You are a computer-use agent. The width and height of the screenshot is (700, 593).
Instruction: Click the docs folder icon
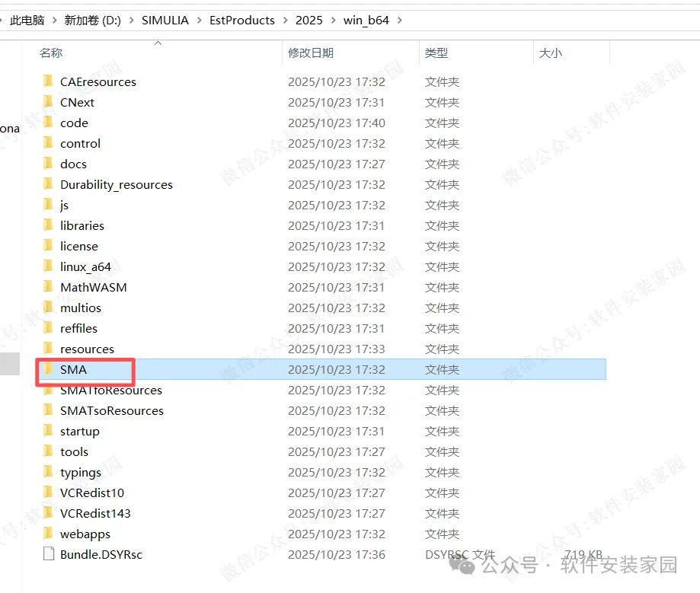coord(48,164)
